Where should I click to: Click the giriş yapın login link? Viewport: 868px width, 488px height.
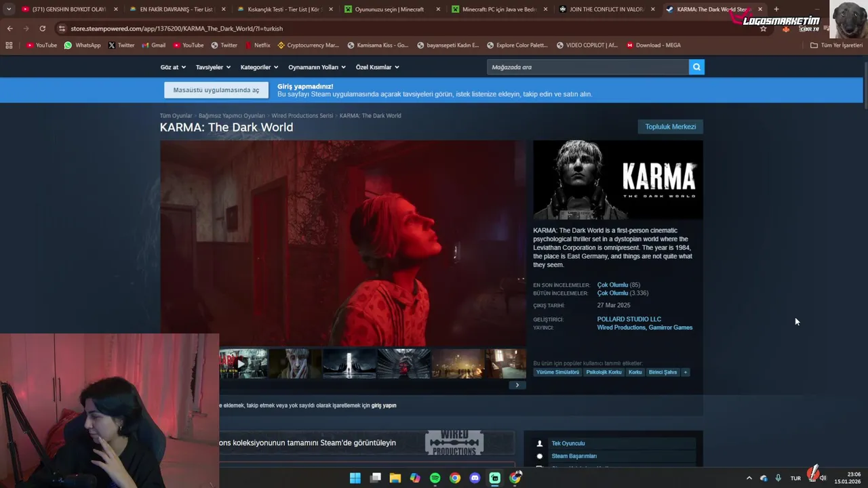[384, 405]
